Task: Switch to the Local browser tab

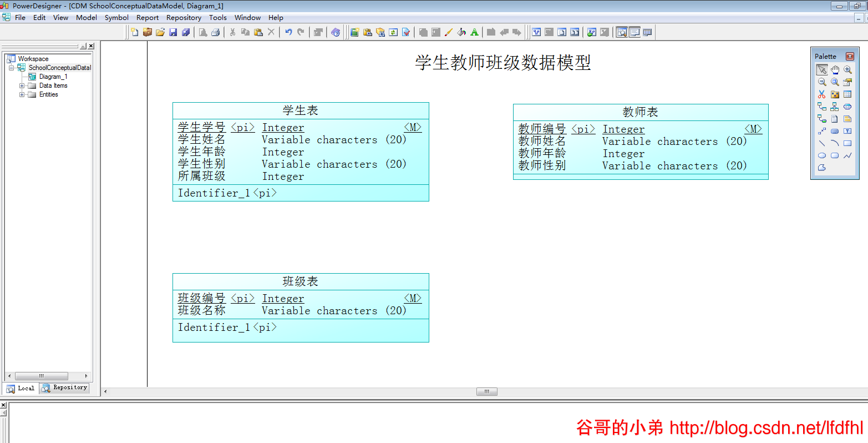Action: [x=21, y=388]
